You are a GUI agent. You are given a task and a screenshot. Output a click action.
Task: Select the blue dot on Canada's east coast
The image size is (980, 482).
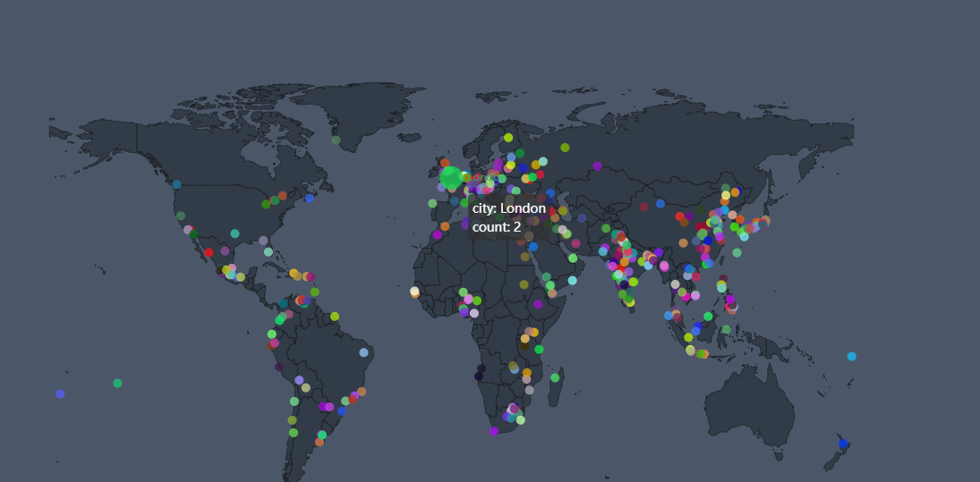[x=310, y=199]
